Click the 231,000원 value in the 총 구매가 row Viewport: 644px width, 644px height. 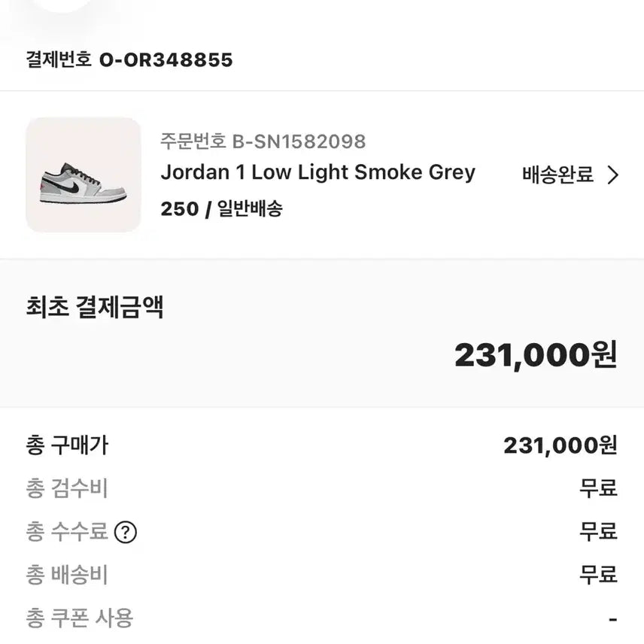point(560,445)
